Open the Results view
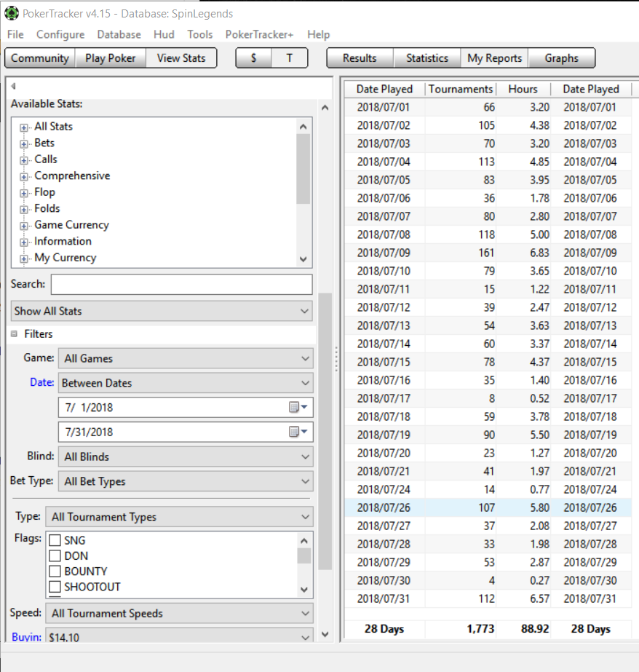Screen dimensions: 639x672 click(x=360, y=58)
